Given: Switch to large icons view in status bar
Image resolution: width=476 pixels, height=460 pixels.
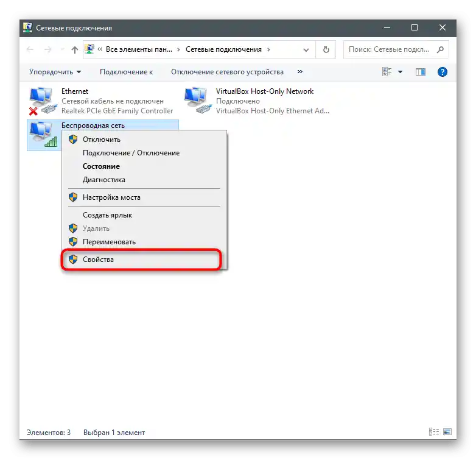Looking at the screenshot, I should [447, 432].
